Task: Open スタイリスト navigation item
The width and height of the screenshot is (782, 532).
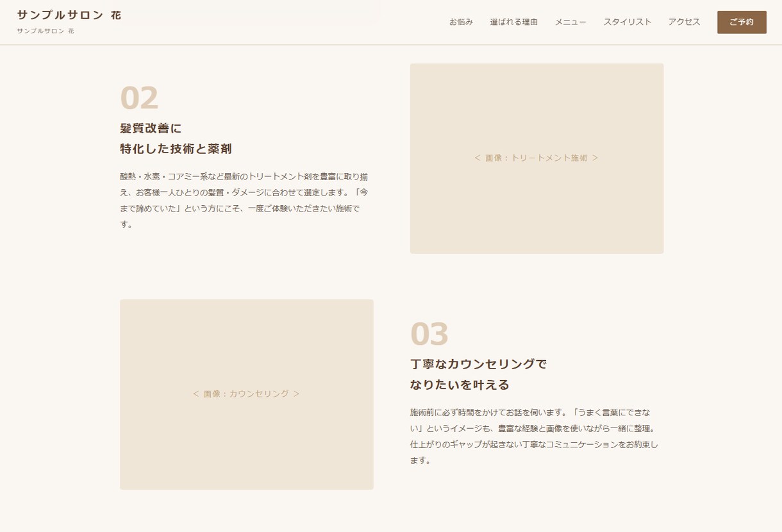Action: (x=628, y=22)
